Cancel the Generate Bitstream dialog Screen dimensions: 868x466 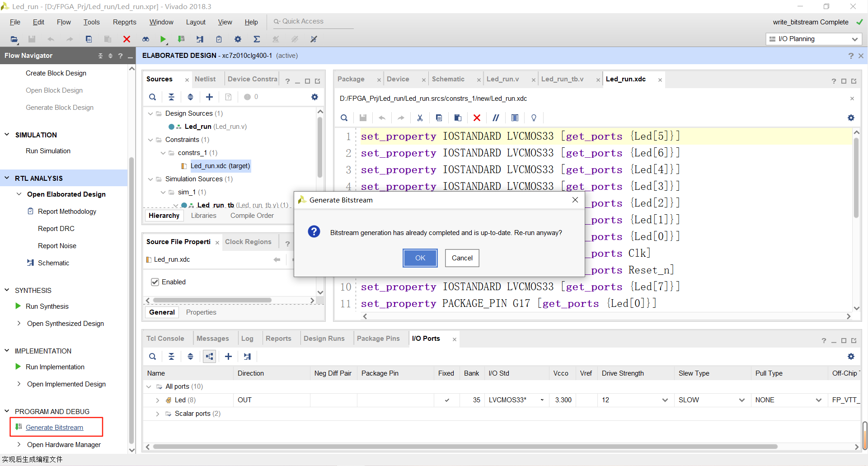tap(462, 258)
